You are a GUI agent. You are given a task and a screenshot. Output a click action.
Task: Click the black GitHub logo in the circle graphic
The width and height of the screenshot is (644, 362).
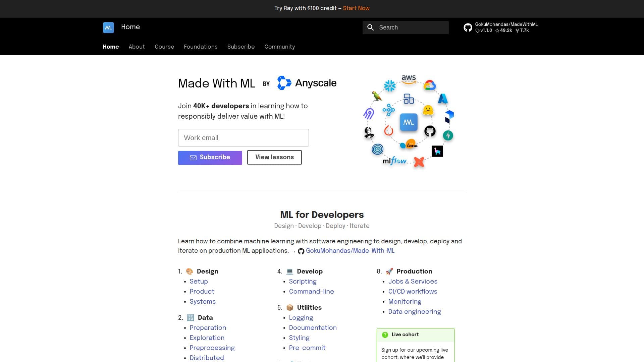430,131
